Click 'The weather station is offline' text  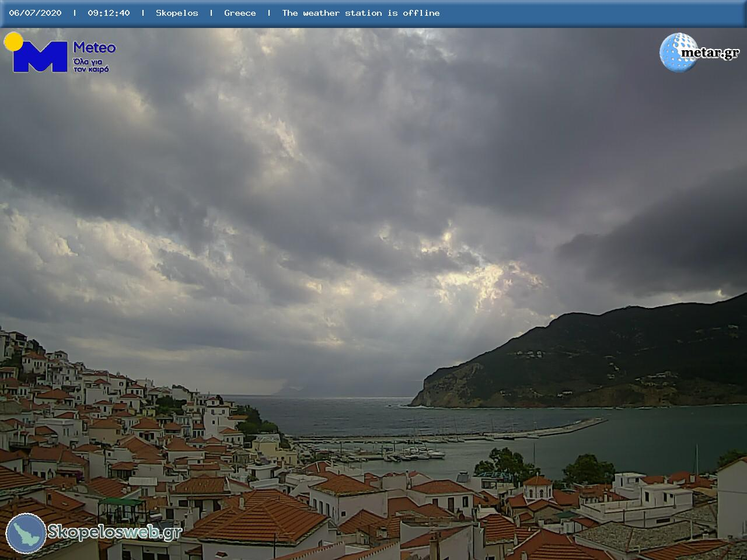pyautogui.click(x=361, y=13)
